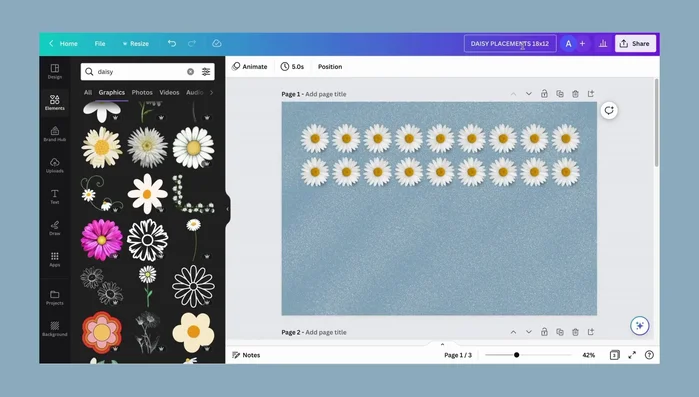Clear the daisy search text

click(x=190, y=71)
